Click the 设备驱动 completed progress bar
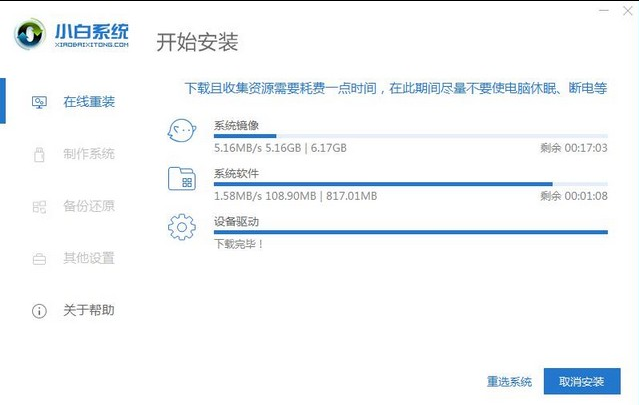639x405 pixels. click(x=410, y=232)
